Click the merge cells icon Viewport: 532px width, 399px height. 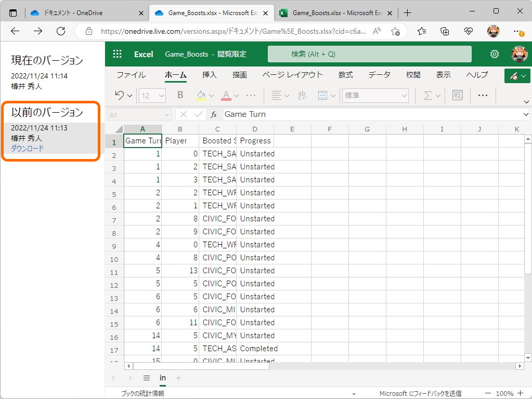click(322, 95)
